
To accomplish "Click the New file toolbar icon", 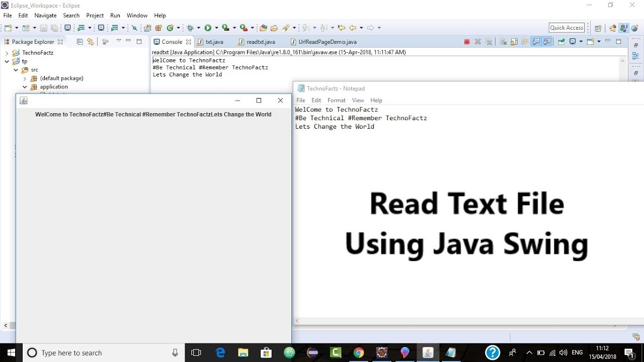I will pos(8,28).
